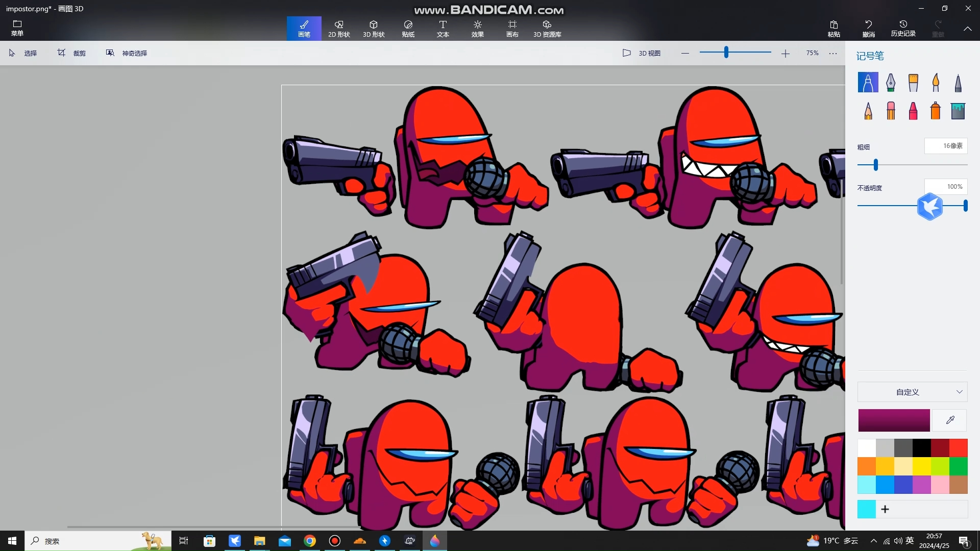The image size is (980, 551).
Task: Open the 贴纸 stickers tab
Action: pyautogui.click(x=408, y=29)
